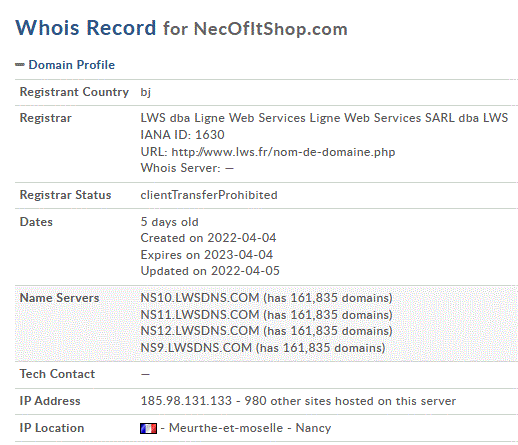Click the IP address 185.98.131.133
This screenshot has height=445, width=518.
(186, 401)
